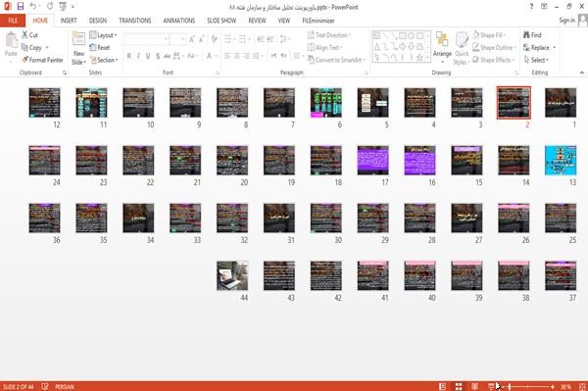
Task: Click the Paste icon
Action: [11, 40]
